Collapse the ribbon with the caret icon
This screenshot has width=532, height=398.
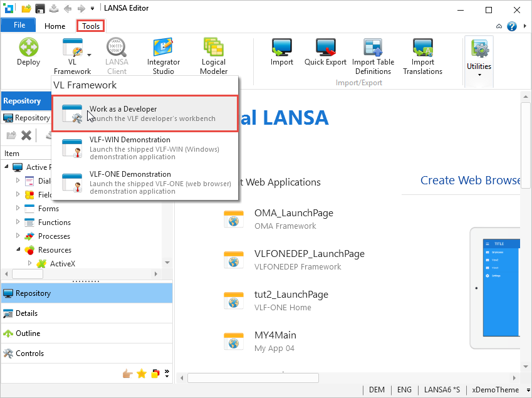click(x=499, y=26)
